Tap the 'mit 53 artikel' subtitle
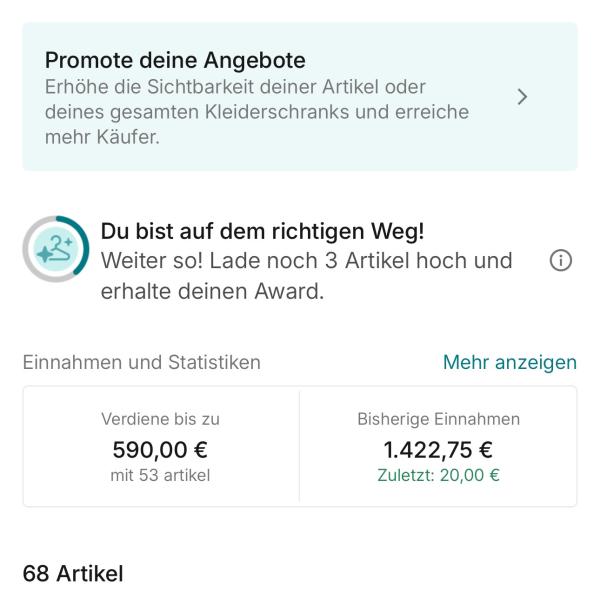The height and width of the screenshot is (612, 600). coord(160,475)
